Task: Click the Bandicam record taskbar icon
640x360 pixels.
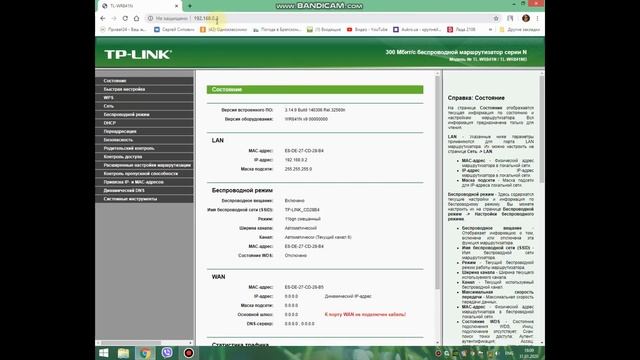Action: coord(189,353)
